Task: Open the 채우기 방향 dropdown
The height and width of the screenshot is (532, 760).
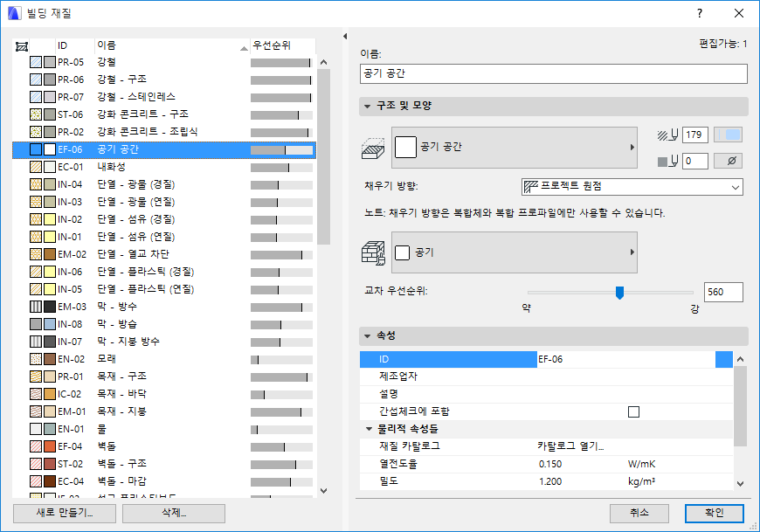Action: pos(632,187)
